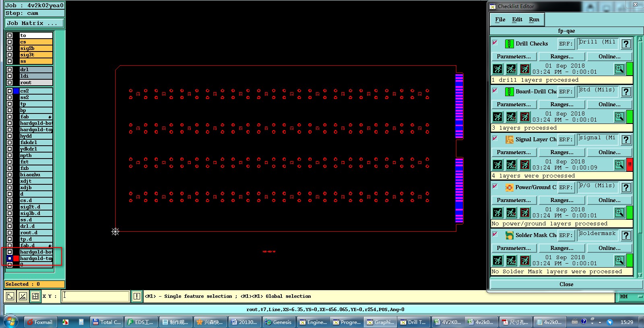This screenshot has height=328, width=644.
Task: Toggle display checkbox for layer biaozhu
Action: point(10,175)
